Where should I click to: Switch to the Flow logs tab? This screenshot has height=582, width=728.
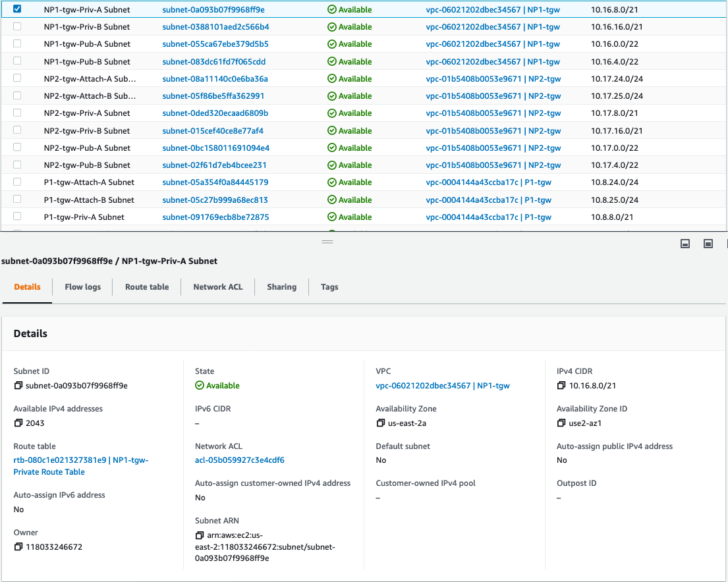tap(82, 287)
